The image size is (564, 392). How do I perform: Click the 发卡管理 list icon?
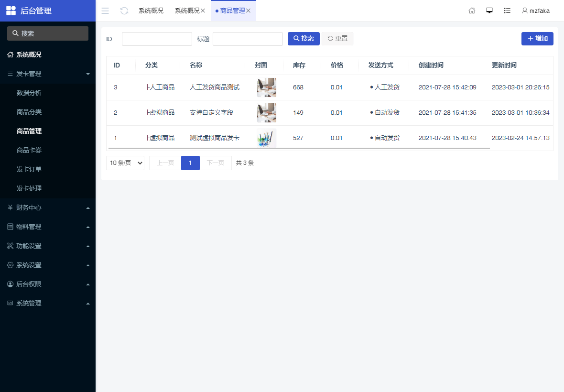pyautogui.click(x=10, y=74)
